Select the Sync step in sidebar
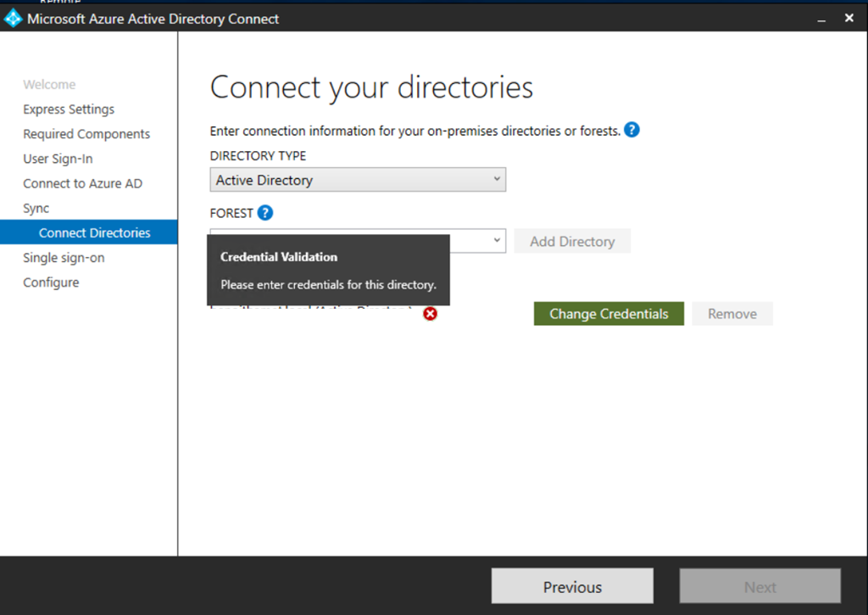 [x=36, y=208]
